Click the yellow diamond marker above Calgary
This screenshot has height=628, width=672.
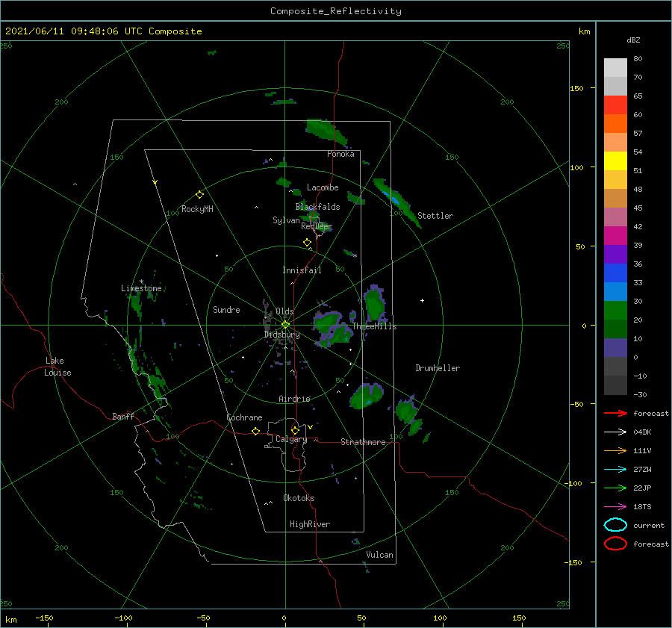click(x=295, y=430)
